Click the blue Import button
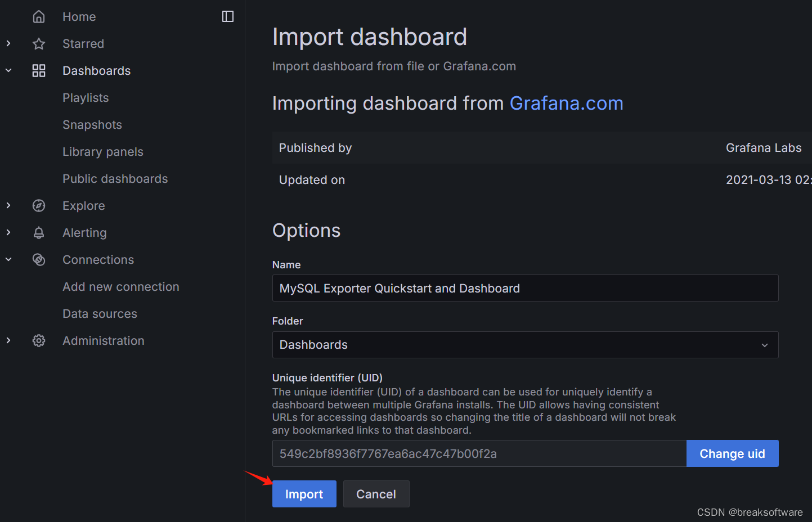 304,494
